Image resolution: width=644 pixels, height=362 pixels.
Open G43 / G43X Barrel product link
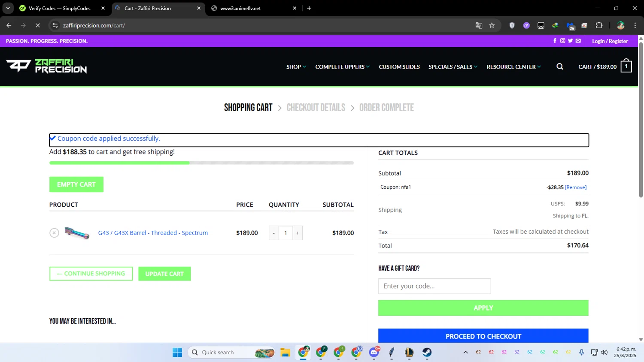point(153,233)
